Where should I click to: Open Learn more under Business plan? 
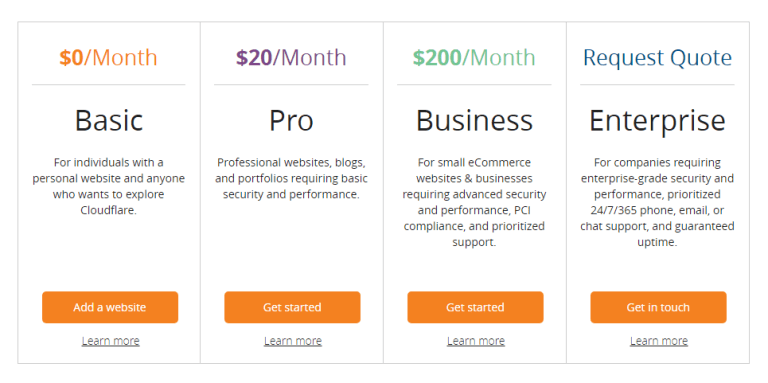(476, 340)
